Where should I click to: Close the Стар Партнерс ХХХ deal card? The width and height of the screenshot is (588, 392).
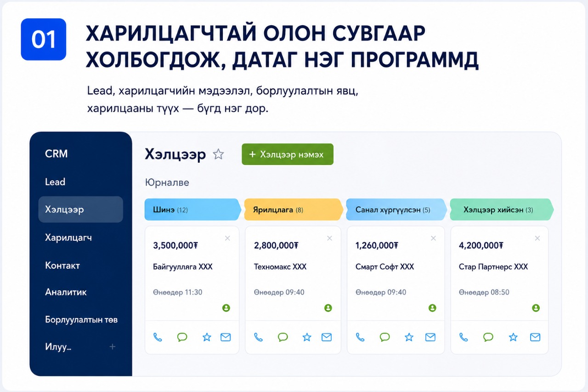(537, 238)
